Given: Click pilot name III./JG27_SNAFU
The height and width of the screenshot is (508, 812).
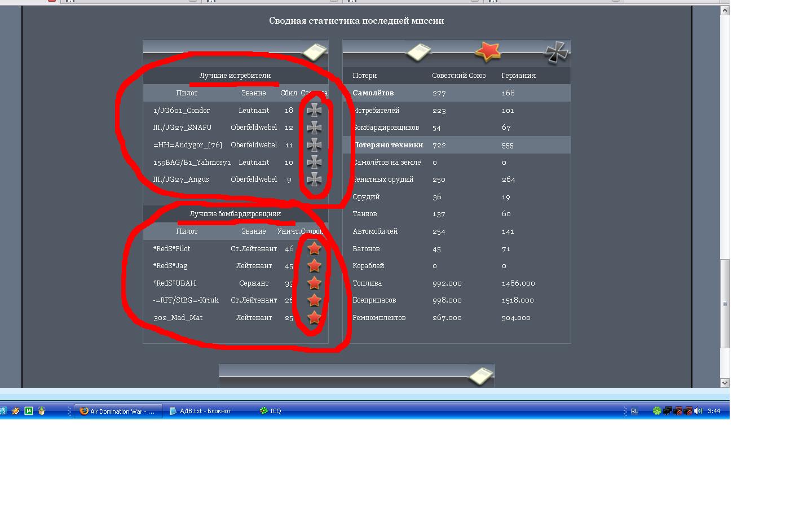Looking at the screenshot, I should (182, 128).
